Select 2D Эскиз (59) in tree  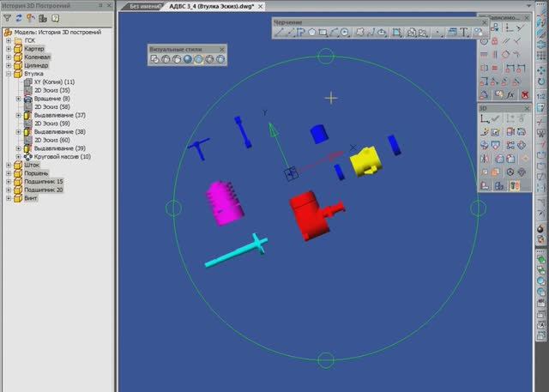(51, 124)
